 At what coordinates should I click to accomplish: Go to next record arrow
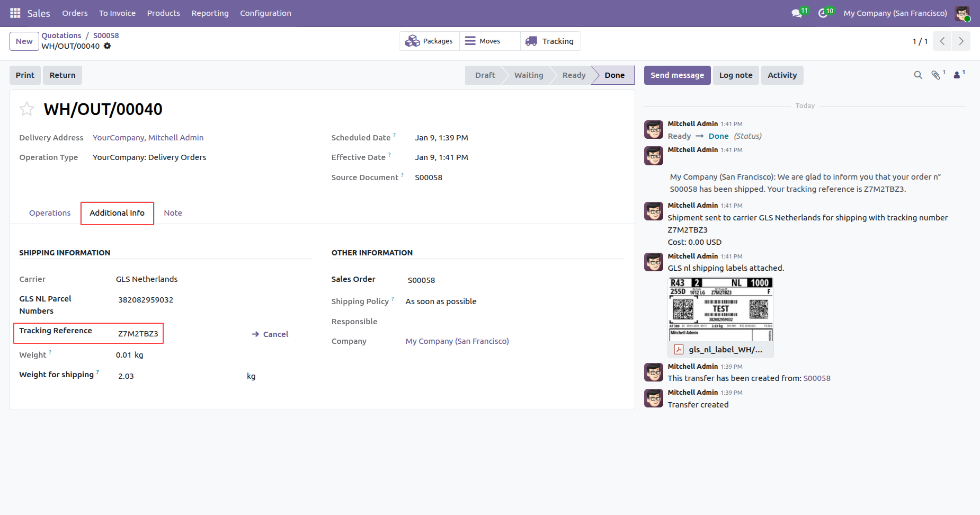961,41
